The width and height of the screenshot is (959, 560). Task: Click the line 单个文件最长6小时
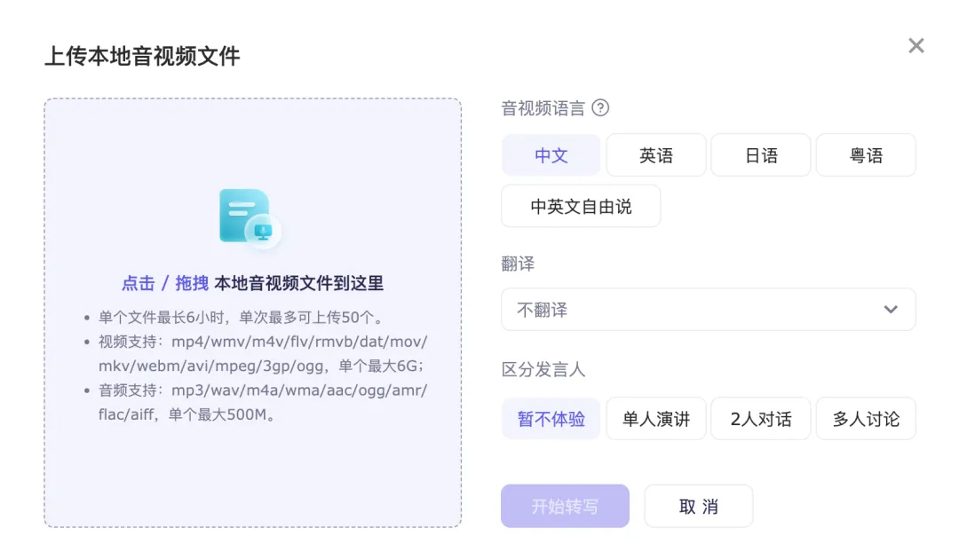(242, 318)
